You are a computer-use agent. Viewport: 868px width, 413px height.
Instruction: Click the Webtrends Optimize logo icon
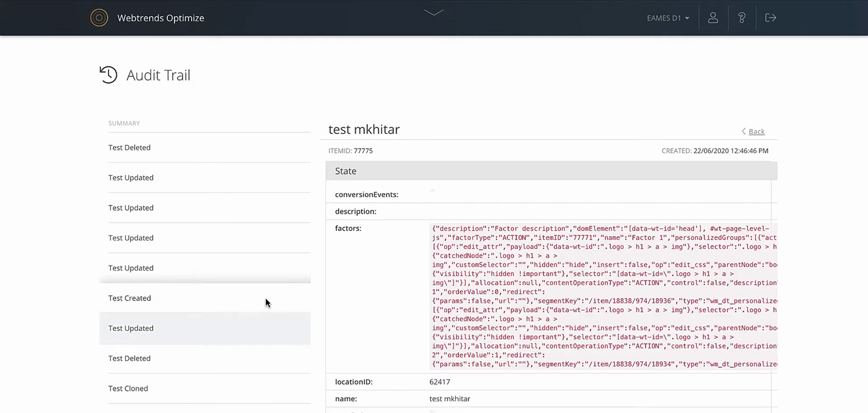(x=99, y=18)
